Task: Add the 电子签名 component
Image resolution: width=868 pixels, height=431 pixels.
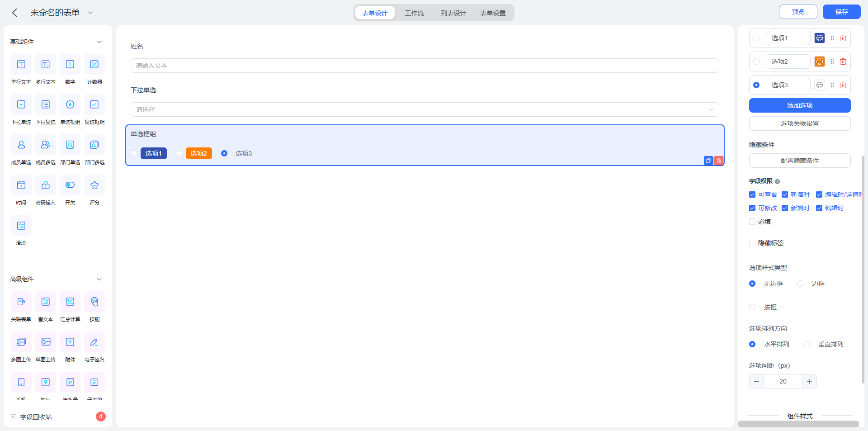Action: (x=94, y=342)
